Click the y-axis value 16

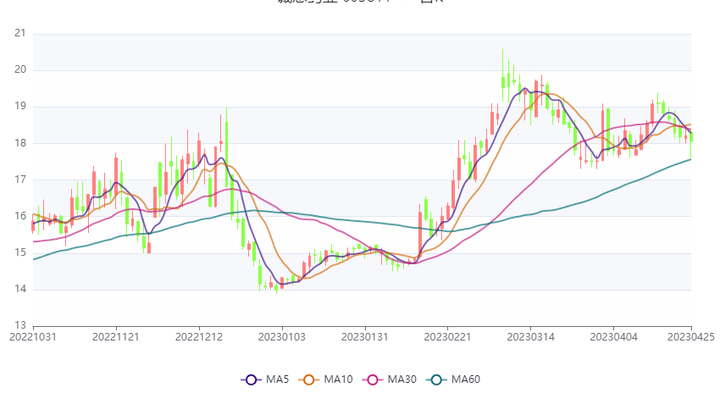(20, 216)
